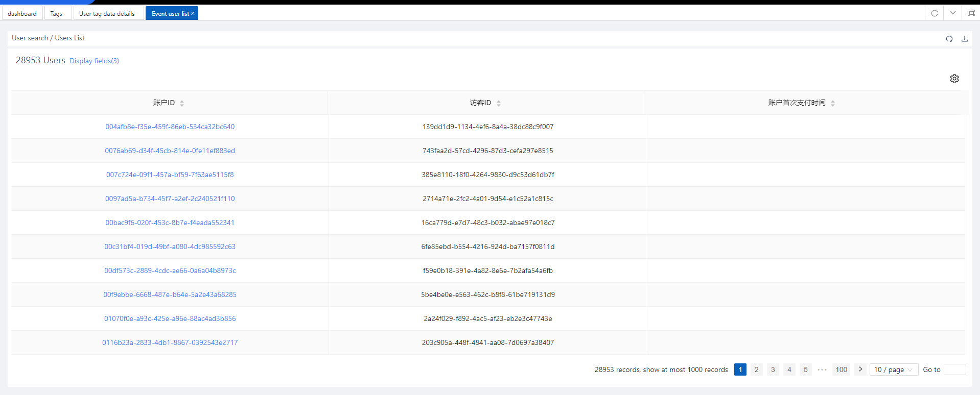Expand the tab options chevron dropdown
This screenshot has width=980, height=395.
click(952, 13)
